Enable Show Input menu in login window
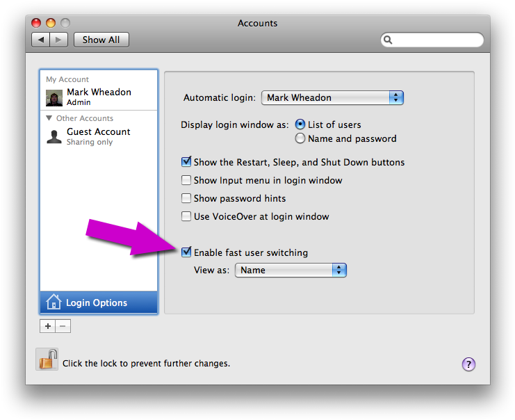The height and width of the screenshot is (420, 515). tap(186, 180)
